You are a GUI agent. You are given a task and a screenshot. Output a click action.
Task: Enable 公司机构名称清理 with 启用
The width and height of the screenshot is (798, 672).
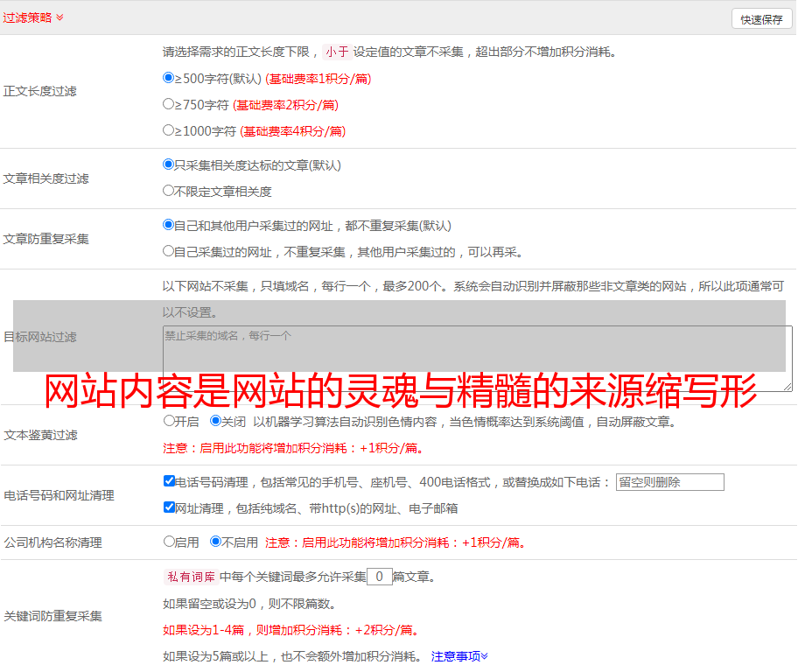click(169, 542)
